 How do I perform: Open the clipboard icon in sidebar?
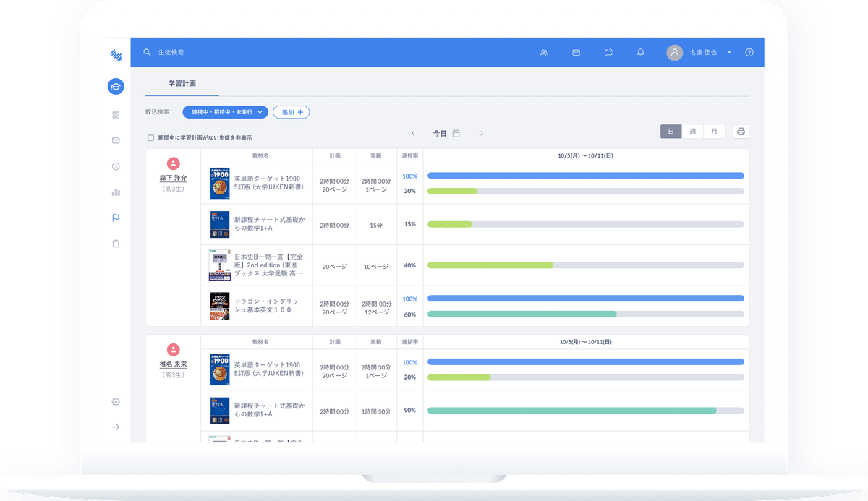pyautogui.click(x=116, y=244)
